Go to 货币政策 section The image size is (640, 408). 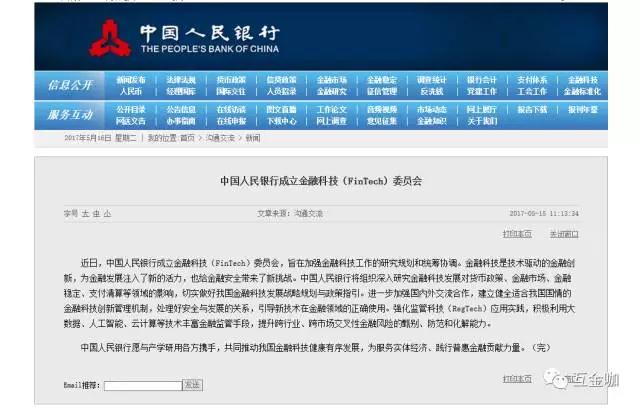pyautogui.click(x=231, y=80)
